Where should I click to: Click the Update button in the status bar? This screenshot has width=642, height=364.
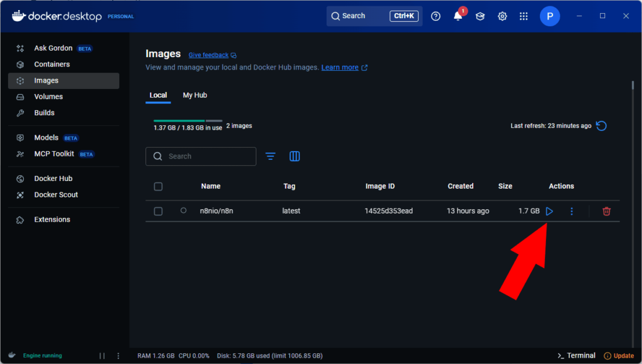tap(619, 356)
